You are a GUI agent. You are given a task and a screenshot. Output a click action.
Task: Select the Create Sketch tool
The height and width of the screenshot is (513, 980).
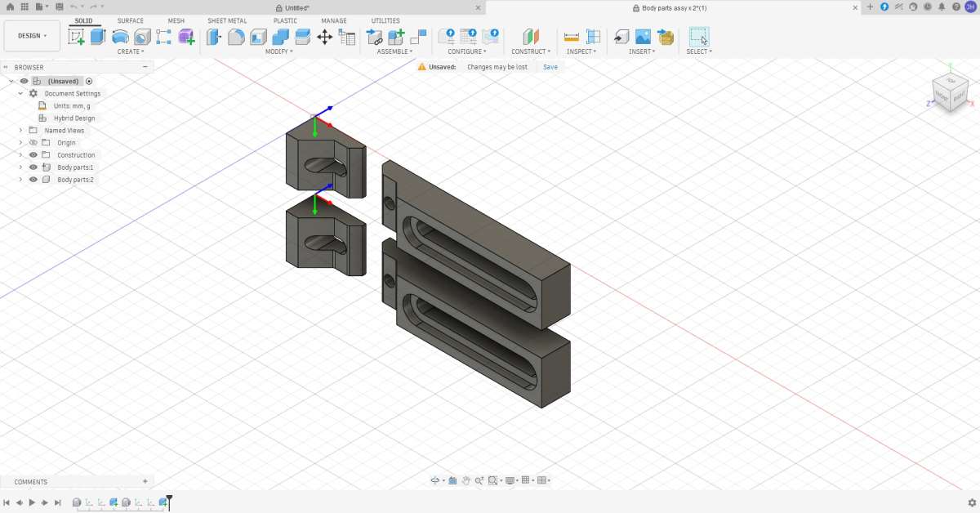pyautogui.click(x=77, y=36)
